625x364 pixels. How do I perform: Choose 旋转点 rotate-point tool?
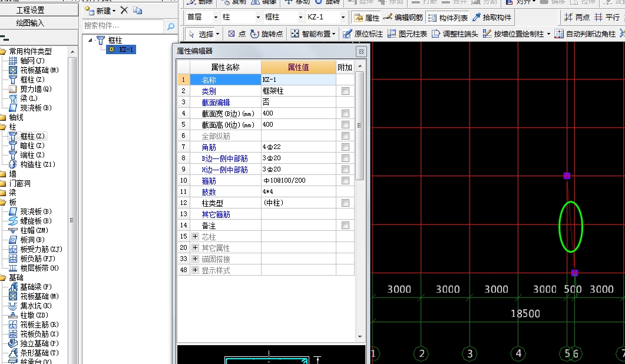267,34
